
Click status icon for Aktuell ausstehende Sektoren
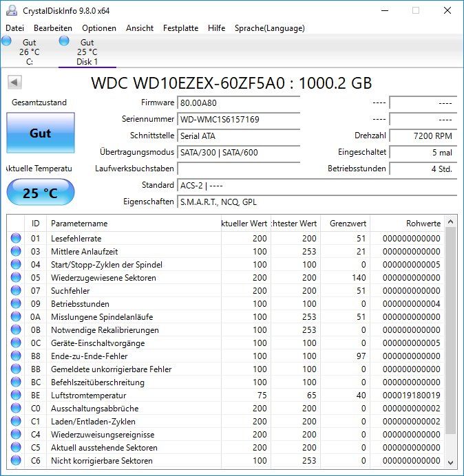[x=16, y=447]
